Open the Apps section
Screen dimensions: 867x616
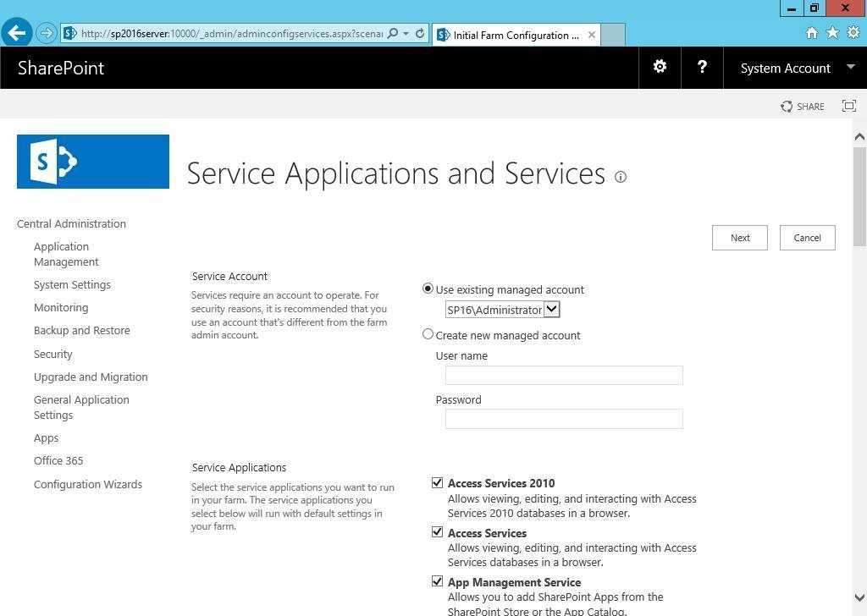click(x=46, y=438)
